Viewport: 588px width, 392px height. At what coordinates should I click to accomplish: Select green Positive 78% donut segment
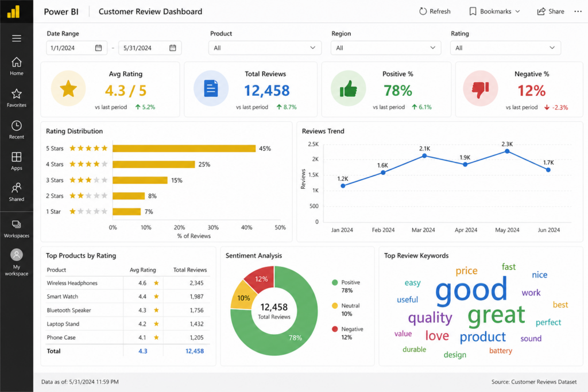pyautogui.click(x=296, y=337)
